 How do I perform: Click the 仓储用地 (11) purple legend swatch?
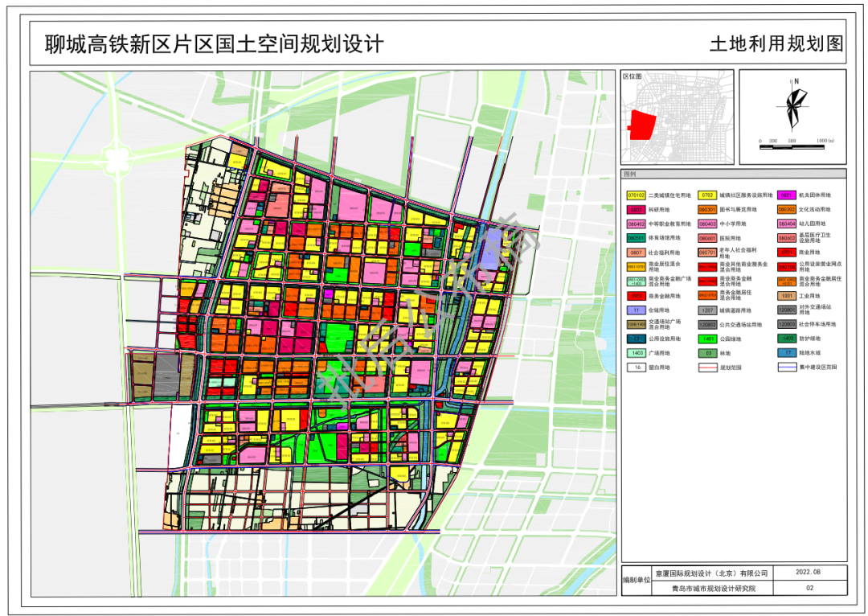pos(636,309)
